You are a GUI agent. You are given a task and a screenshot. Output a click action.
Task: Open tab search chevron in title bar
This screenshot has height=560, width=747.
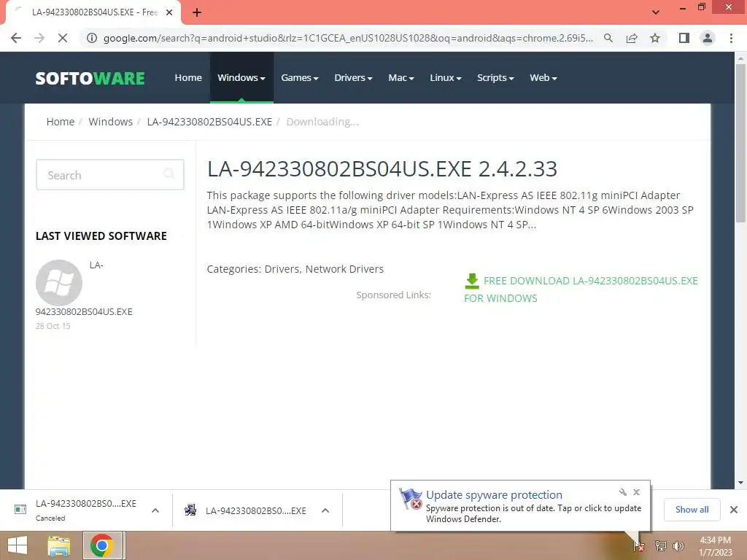(x=656, y=12)
